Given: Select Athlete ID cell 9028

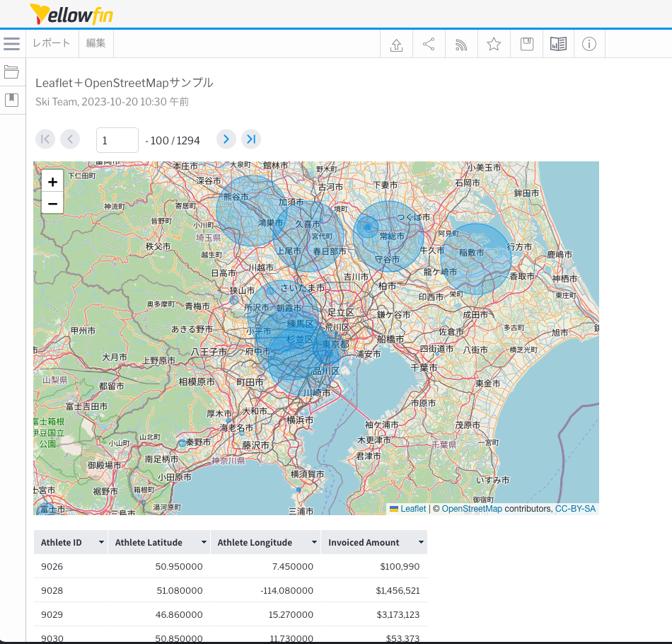Looking at the screenshot, I should pyautogui.click(x=52, y=590).
